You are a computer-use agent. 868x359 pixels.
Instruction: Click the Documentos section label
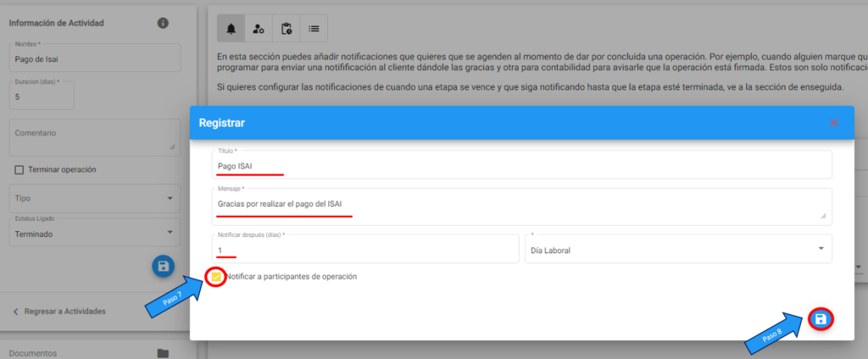pyautogui.click(x=33, y=353)
